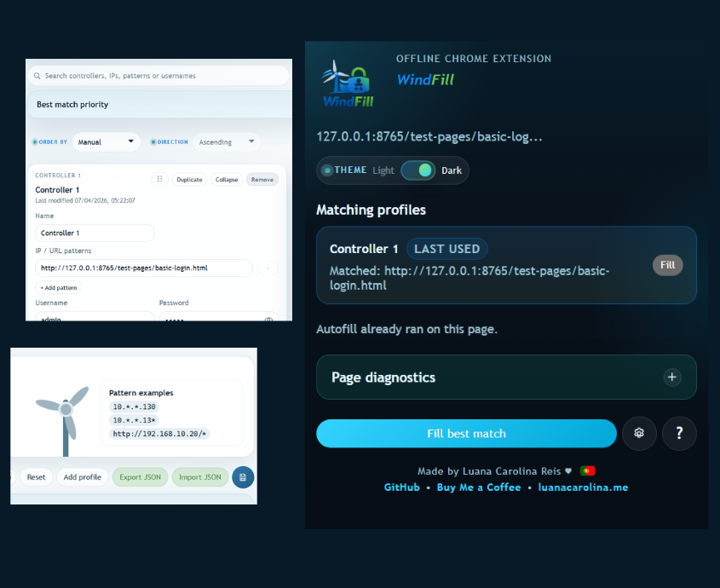Expand the Page diagnostics section
The image size is (720, 588).
(671, 377)
